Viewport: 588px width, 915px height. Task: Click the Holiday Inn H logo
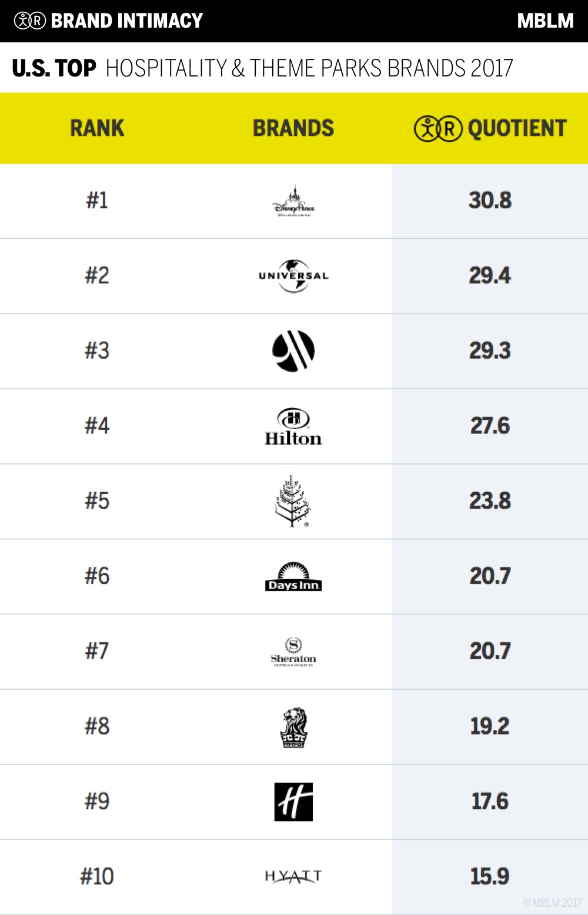[293, 802]
